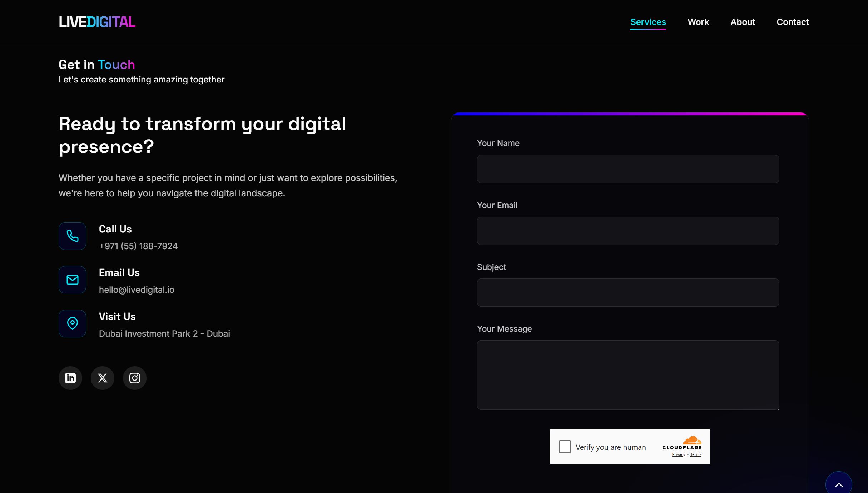Click the envelope icon beside Email Us
This screenshot has width=868, height=493.
coord(72,280)
